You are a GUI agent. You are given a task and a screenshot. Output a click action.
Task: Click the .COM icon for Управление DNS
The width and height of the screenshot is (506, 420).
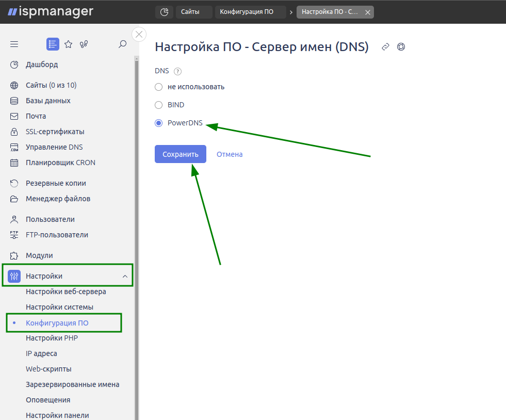point(14,147)
